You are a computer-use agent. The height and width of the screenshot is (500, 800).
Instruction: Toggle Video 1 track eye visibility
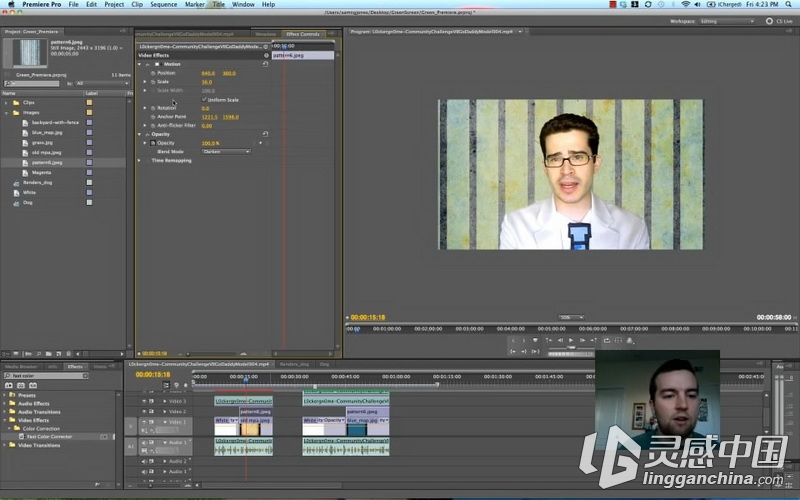click(x=144, y=422)
